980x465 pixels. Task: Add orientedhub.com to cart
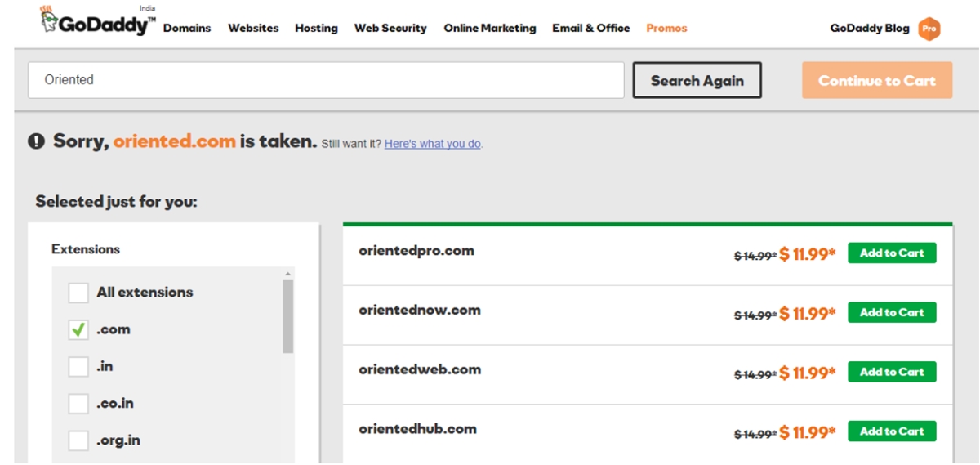[x=892, y=431]
